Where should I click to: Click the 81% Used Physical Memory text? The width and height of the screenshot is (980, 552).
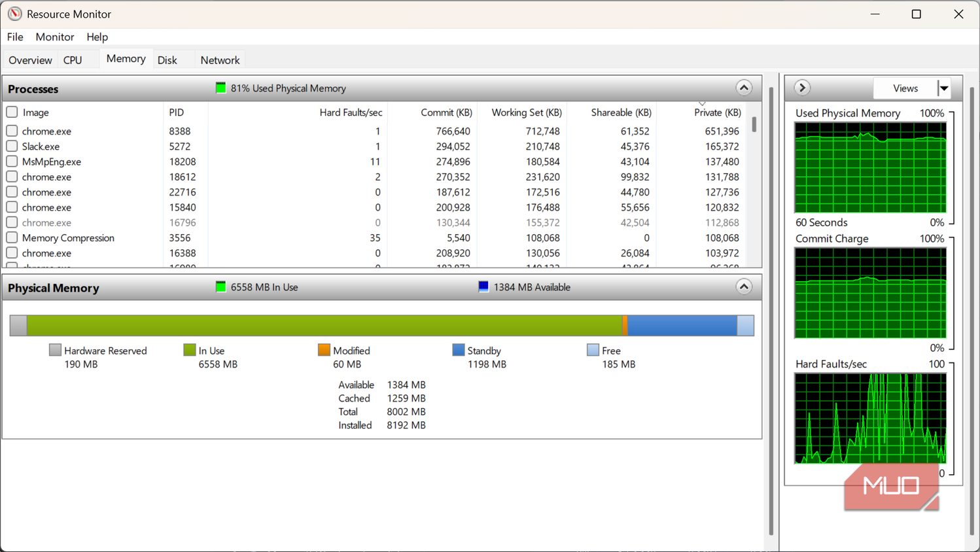[x=289, y=88]
